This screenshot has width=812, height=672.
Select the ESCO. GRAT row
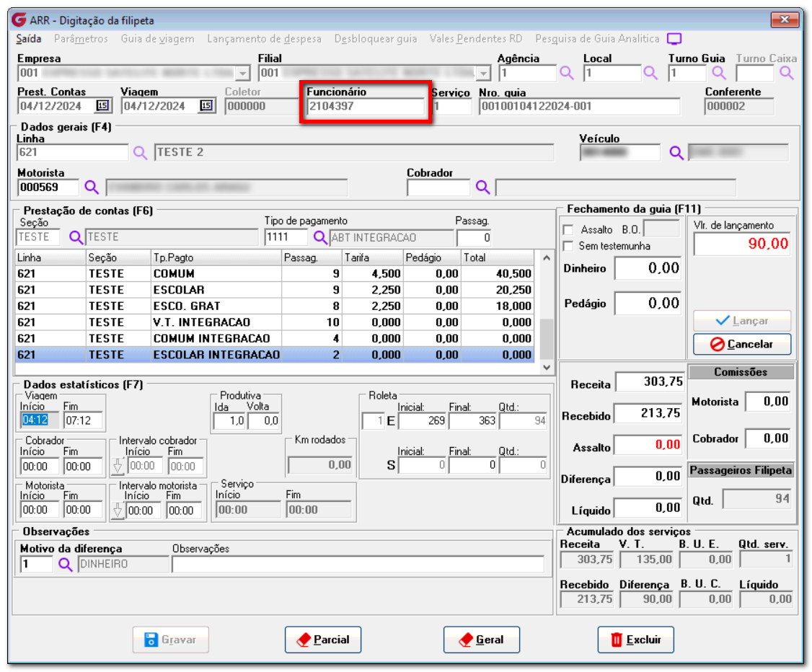pyautogui.click(x=275, y=306)
